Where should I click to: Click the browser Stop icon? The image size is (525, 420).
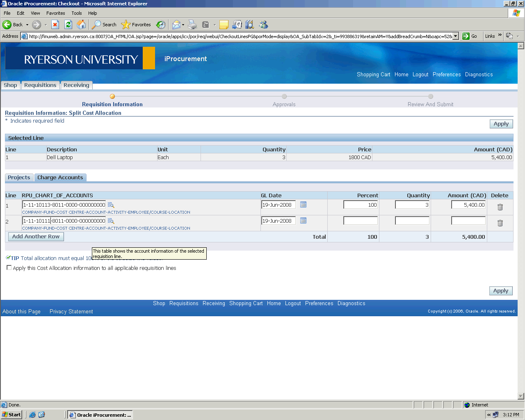[x=55, y=25]
